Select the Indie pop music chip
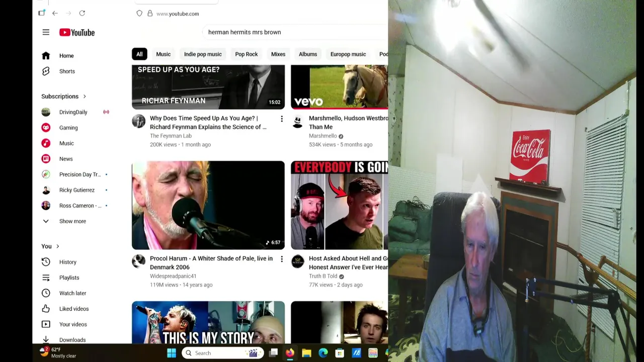 click(x=203, y=54)
